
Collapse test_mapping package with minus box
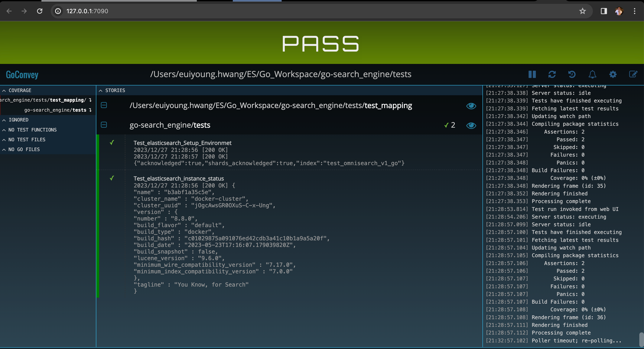coord(104,105)
